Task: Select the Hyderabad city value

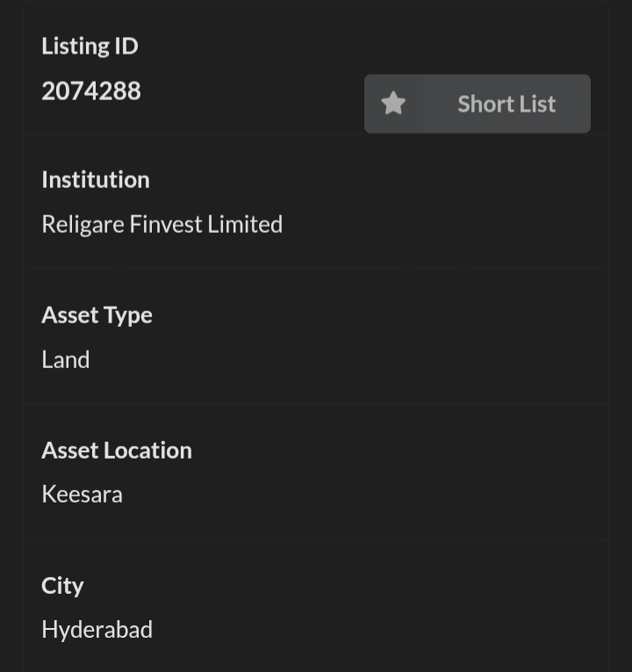Action: point(97,630)
